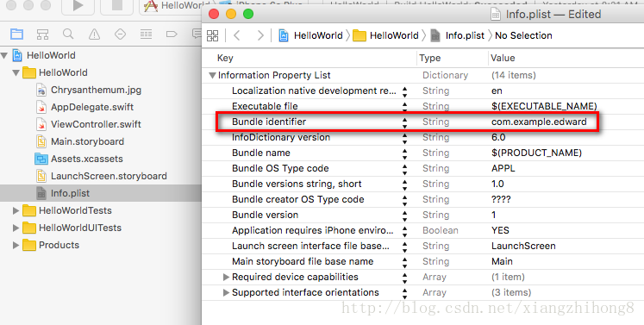The width and height of the screenshot is (644, 325).
Task: Click the LaunchScreen value cell
Action: pos(523,247)
